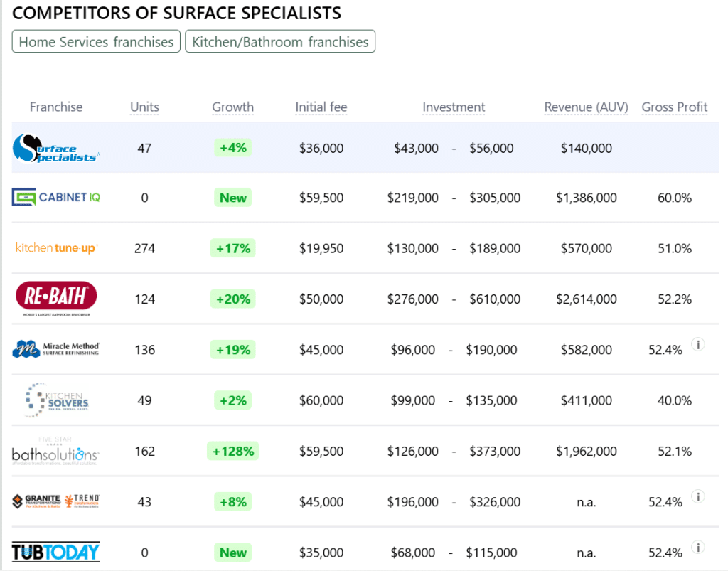This screenshot has height=571, width=728.
Task: Open the Cabinet IQ franchise logo
Action: point(56,197)
